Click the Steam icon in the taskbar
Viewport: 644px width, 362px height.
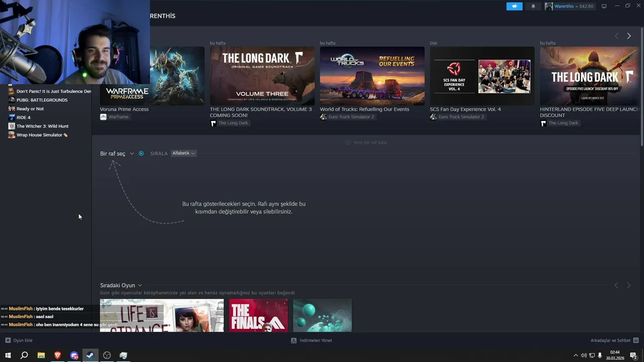point(90,355)
